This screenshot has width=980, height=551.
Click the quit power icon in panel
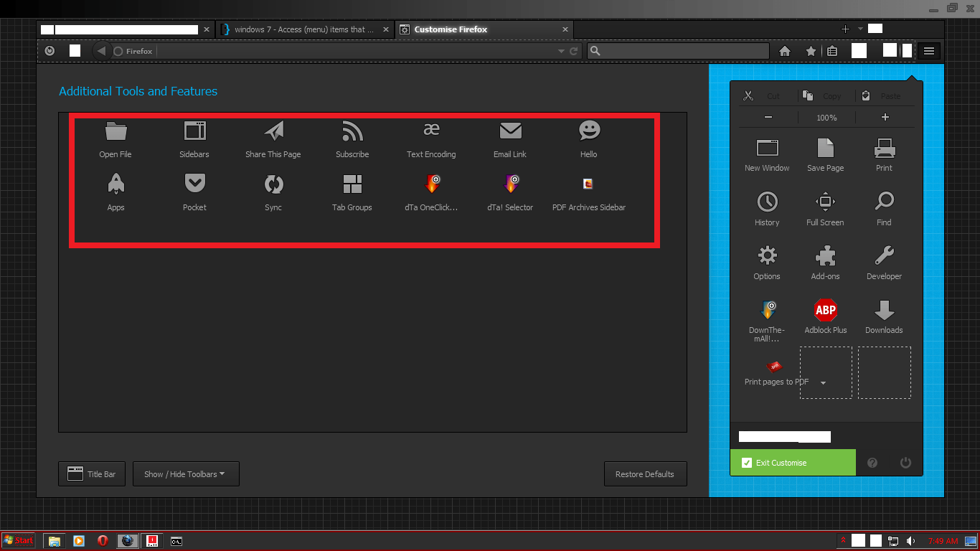pos(905,463)
